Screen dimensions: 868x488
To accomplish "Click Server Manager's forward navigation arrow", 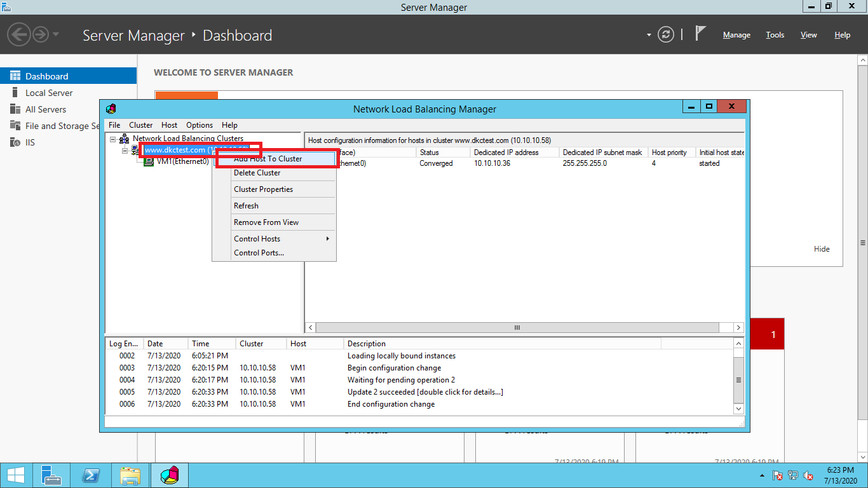I will pos(41,34).
